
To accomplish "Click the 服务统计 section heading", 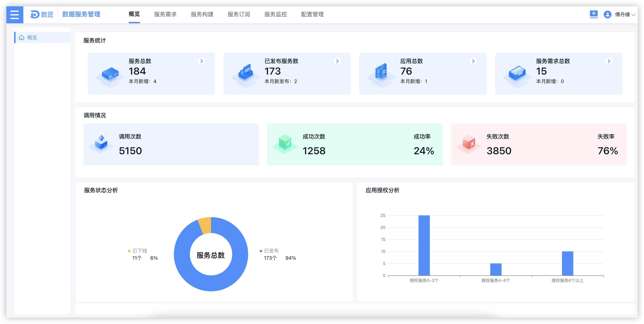I will tap(95, 40).
